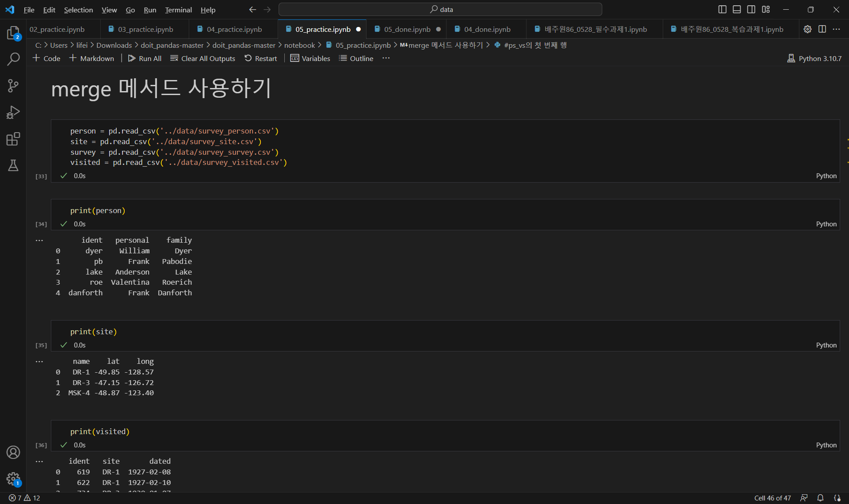The height and width of the screenshot is (504, 849).
Task: Select Python 3.10.7 kernel picker
Action: point(815,58)
